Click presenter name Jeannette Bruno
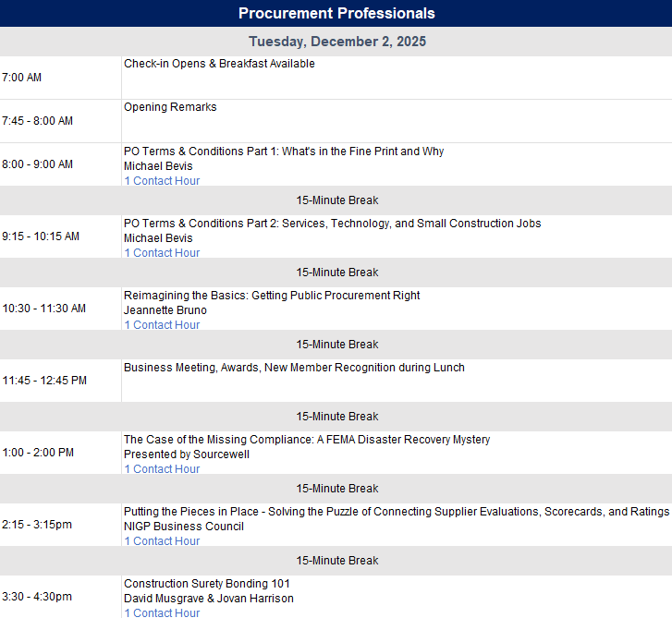This screenshot has height=618, width=672. click(x=165, y=310)
